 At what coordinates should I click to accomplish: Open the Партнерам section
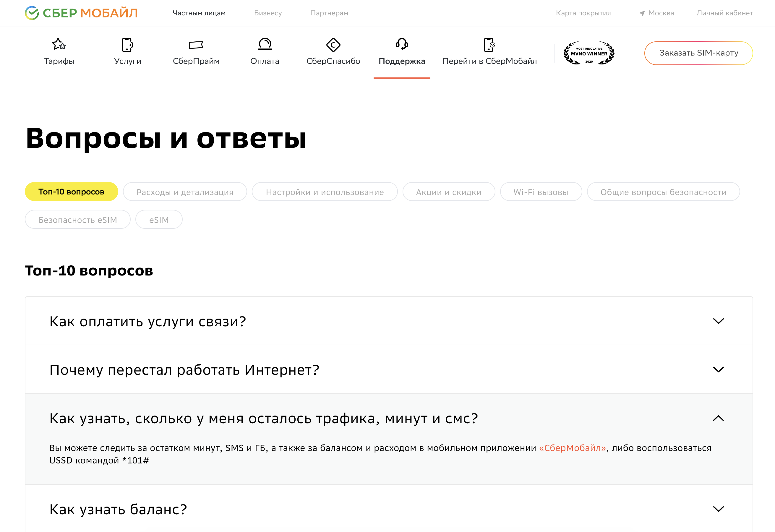click(330, 13)
